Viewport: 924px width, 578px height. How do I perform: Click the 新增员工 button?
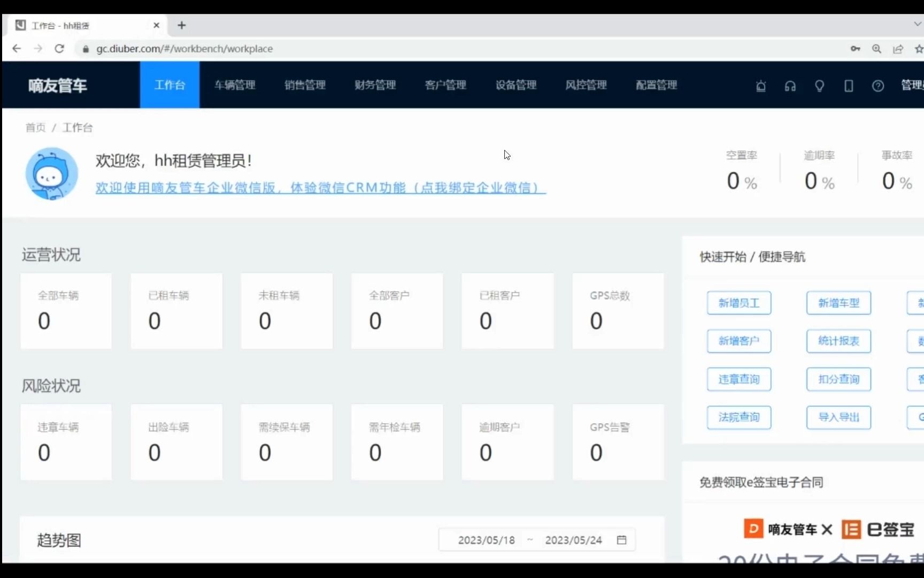click(x=739, y=303)
